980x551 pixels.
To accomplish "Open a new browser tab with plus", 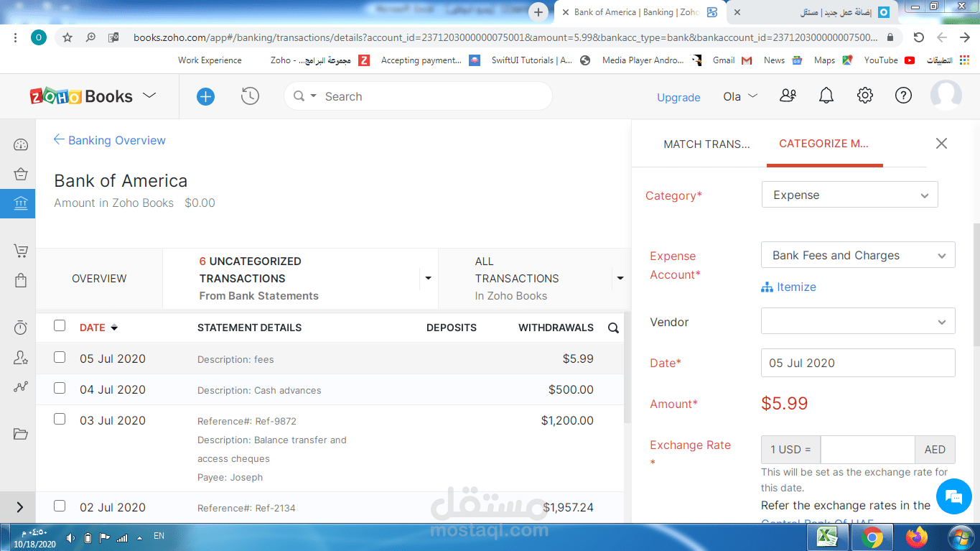I will (538, 12).
